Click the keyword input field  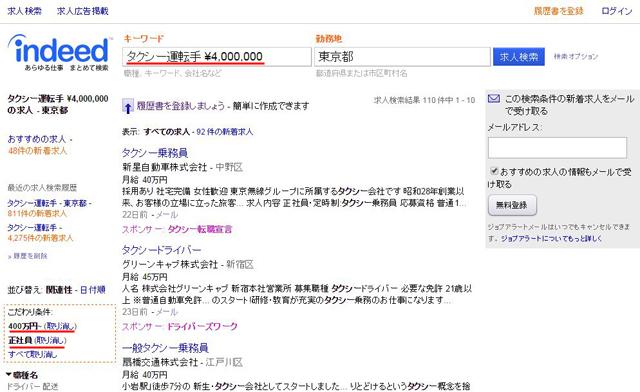217,57
